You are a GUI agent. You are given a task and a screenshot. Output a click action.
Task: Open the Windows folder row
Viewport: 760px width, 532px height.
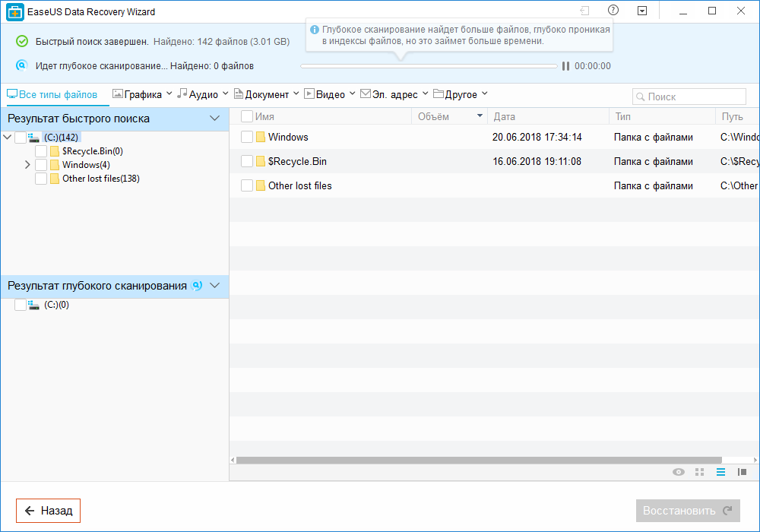coord(495,137)
